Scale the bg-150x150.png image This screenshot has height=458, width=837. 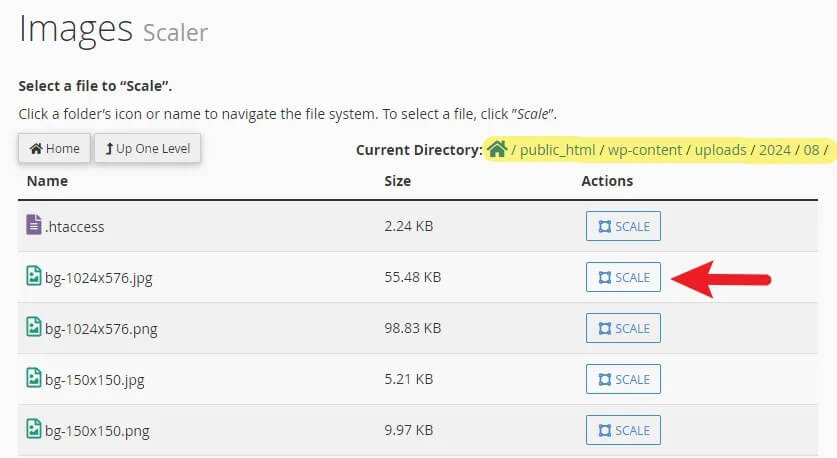623,430
